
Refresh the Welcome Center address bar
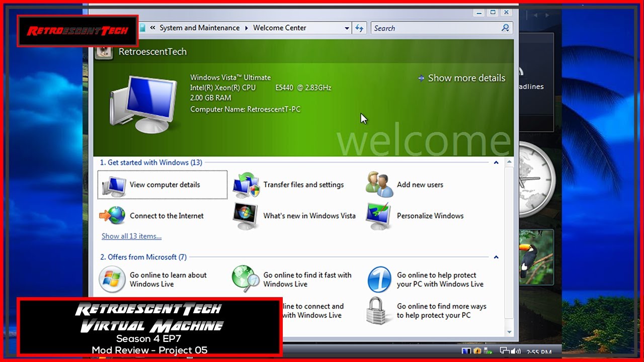tap(359, 28)
